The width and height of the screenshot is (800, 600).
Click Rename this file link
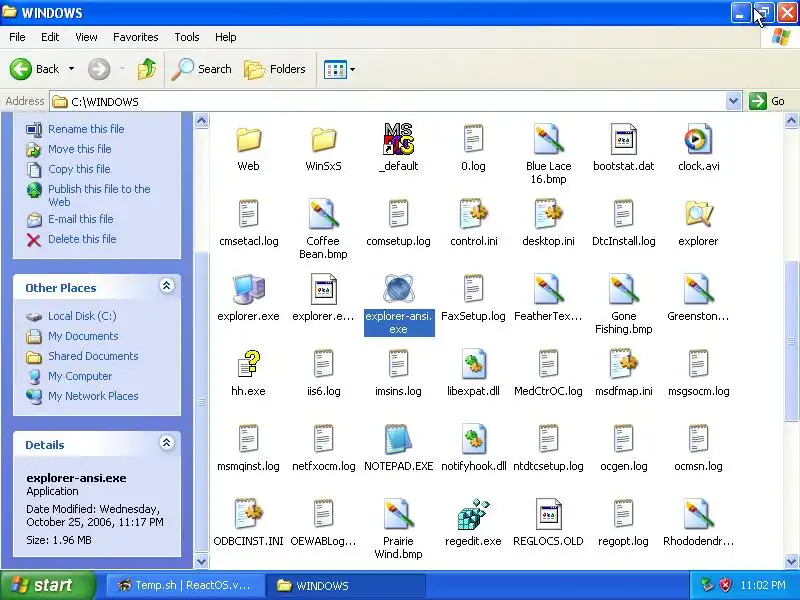click(86, 129)
